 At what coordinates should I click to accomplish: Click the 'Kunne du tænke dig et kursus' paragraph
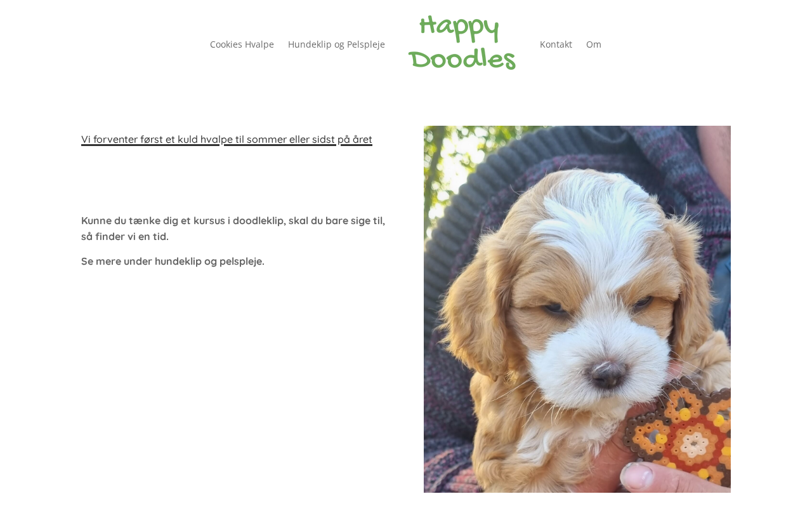[x=233, y=229]
